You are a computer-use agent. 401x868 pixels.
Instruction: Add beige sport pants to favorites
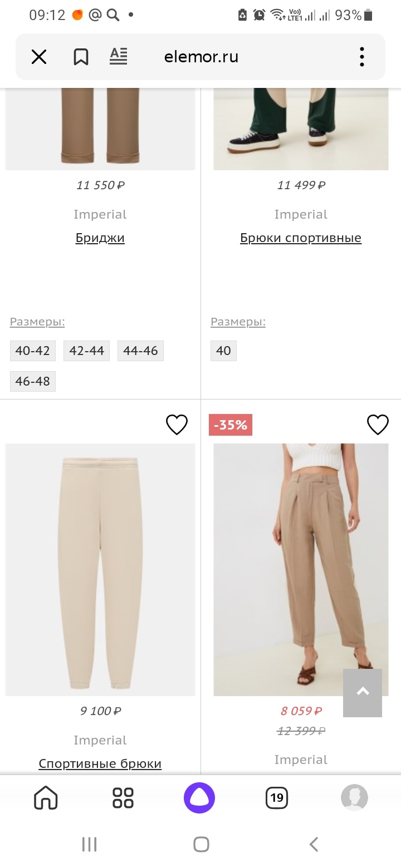[x=177, y=425]
